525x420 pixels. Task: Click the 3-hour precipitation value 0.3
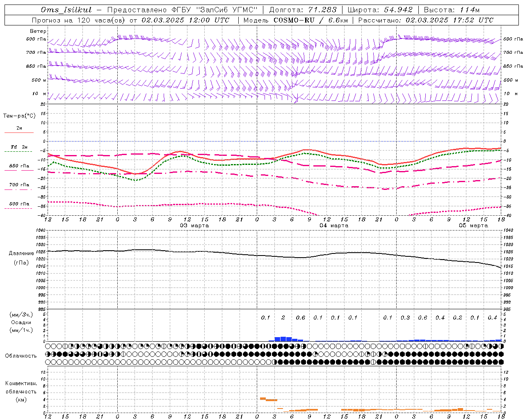tap(405, 318)
